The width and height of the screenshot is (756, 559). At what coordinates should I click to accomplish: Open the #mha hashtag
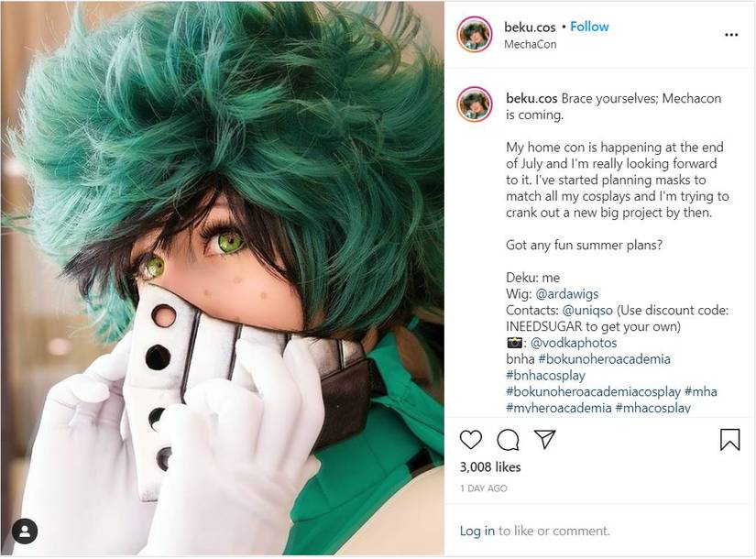coord(700,391)
